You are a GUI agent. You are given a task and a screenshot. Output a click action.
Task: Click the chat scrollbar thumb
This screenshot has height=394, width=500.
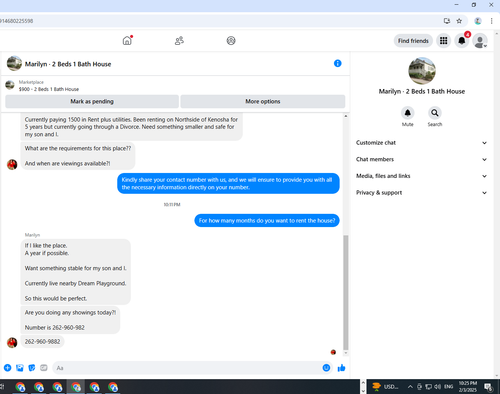(346, 293)
